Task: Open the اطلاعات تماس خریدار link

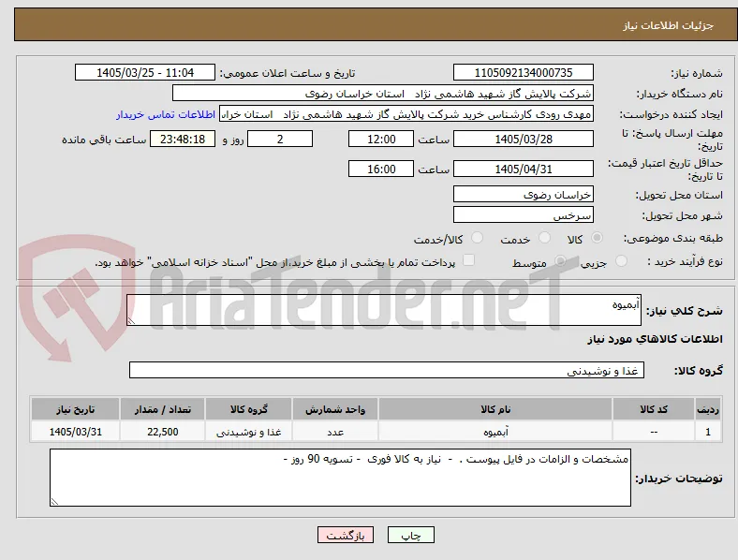Action: point(166,114)
